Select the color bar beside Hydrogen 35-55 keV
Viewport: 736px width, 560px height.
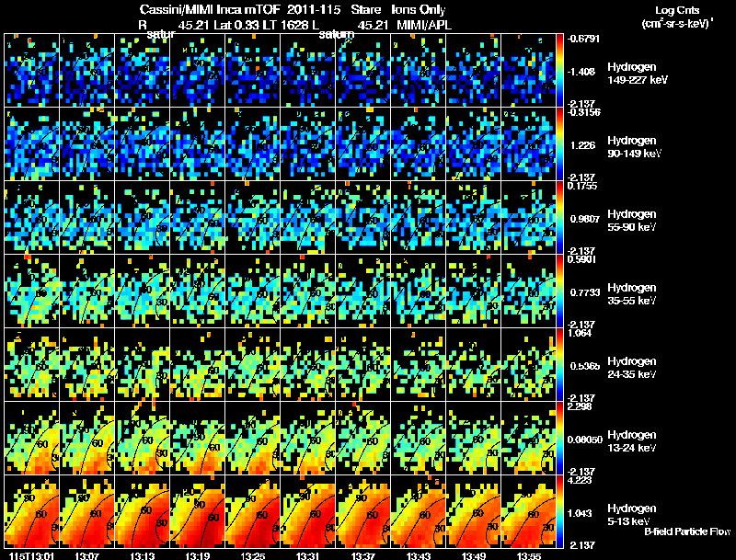pyautogui.click(x=559, y=291)
